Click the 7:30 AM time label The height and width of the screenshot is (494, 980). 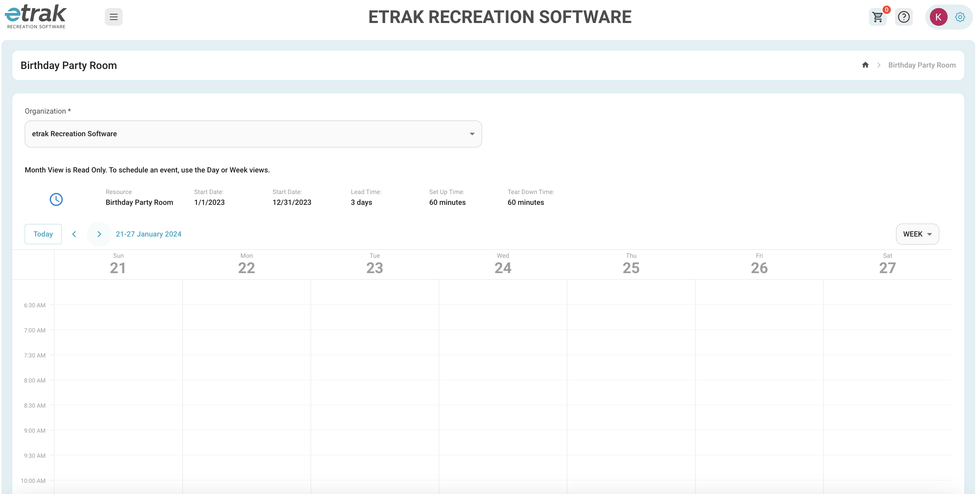point(34,355)
